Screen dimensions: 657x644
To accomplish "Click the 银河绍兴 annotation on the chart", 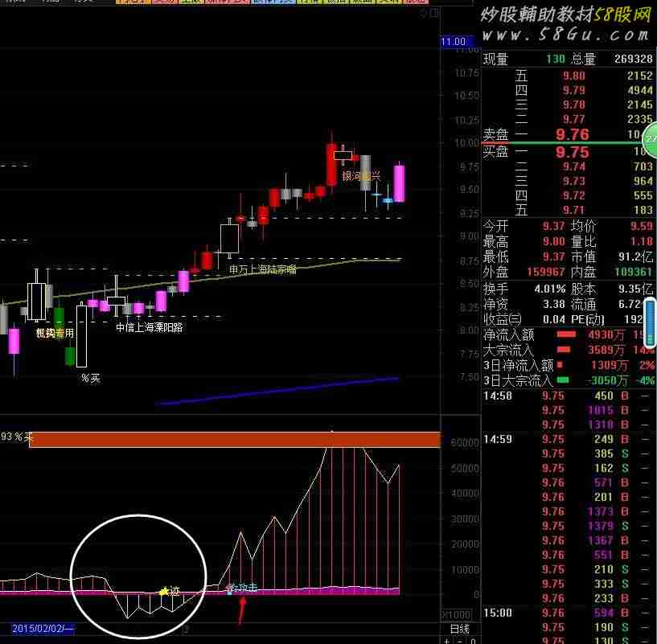I will (361, 176).
